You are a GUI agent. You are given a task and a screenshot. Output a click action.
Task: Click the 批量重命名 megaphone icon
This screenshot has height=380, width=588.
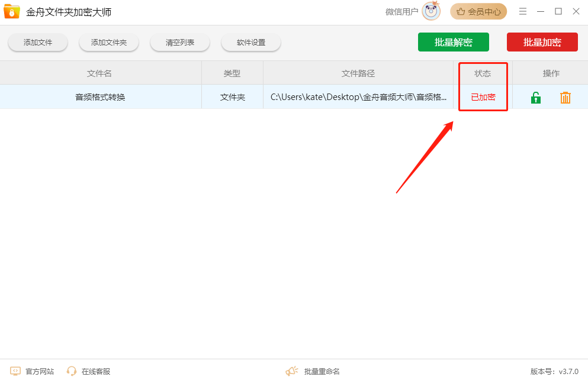292,371
